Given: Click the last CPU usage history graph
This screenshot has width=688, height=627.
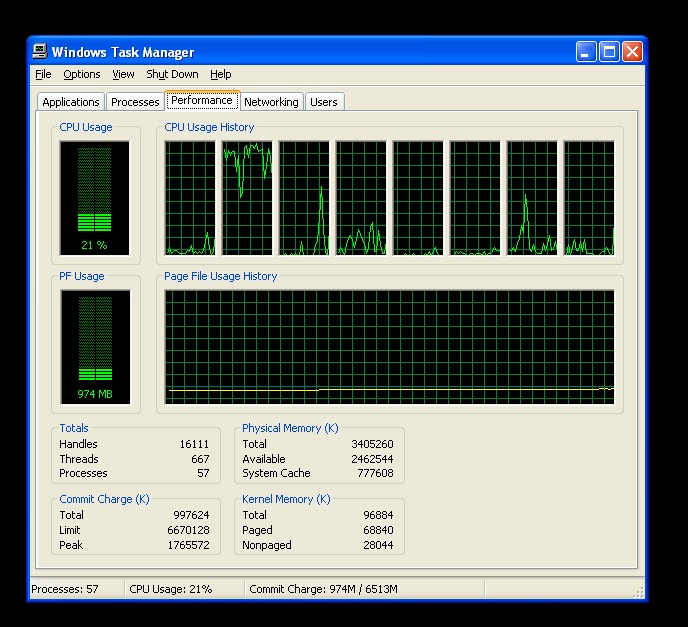Looking at the screenshot, I should [x=589, y=198].
